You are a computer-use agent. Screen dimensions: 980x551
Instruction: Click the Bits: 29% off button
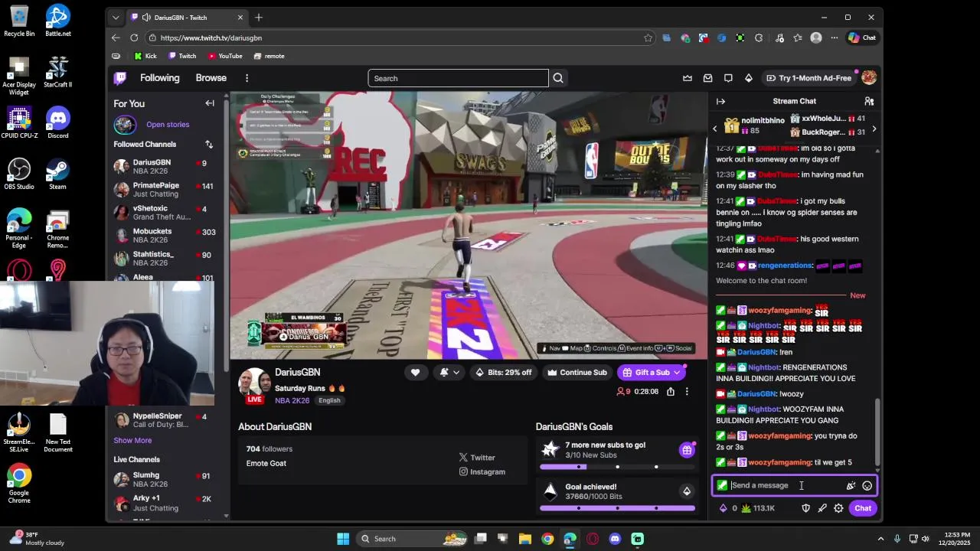point(503,373)
